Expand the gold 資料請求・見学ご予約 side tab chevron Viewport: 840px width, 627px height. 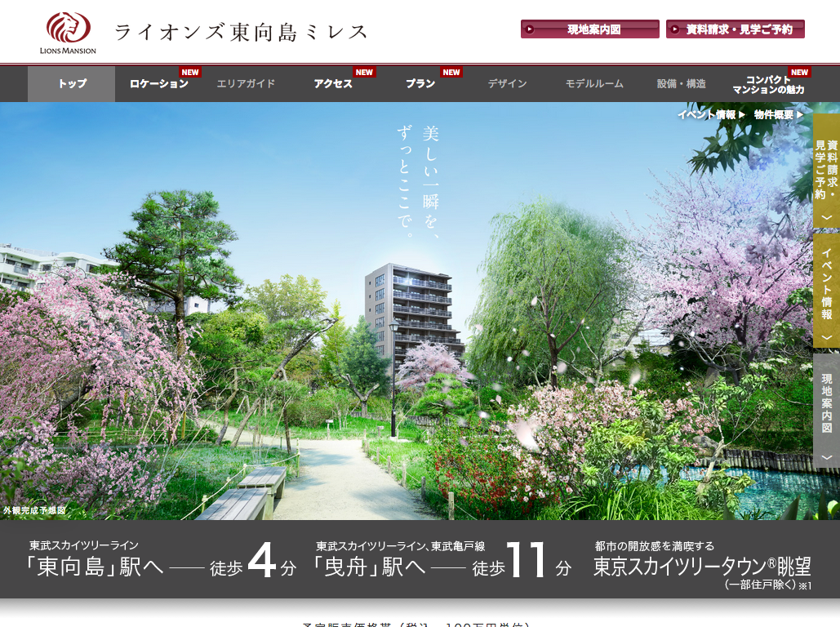click(x=826, y=217)
